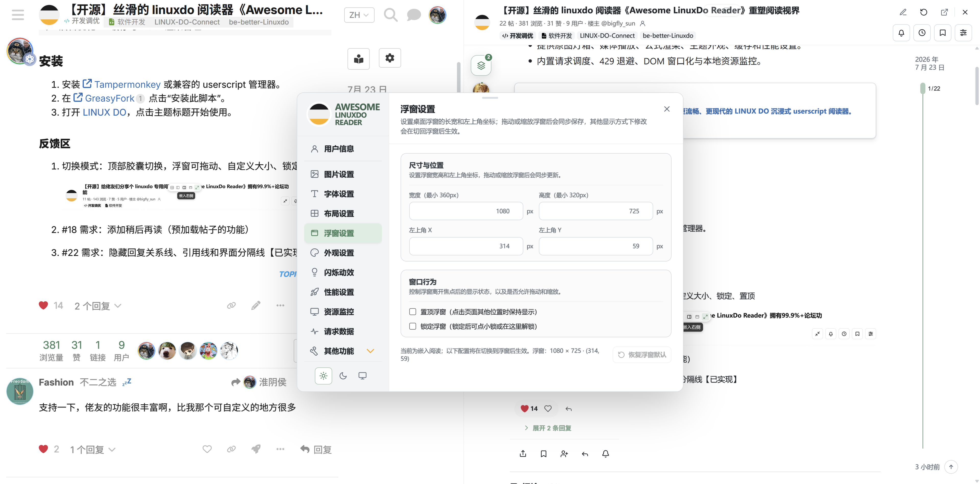Select system theme monitor icon
980x484 pixels.
click(363, 376)
